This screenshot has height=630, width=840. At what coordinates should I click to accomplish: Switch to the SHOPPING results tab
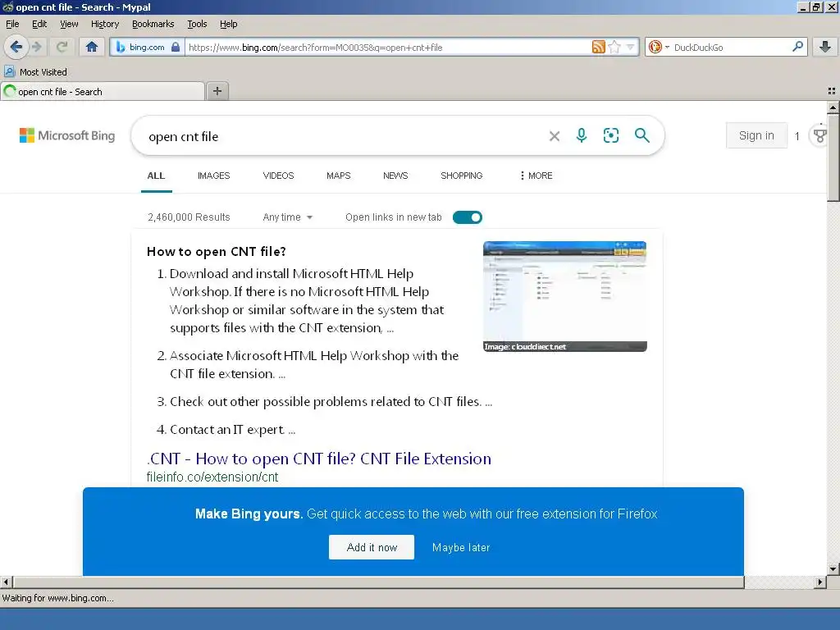[x=462, y=176]
